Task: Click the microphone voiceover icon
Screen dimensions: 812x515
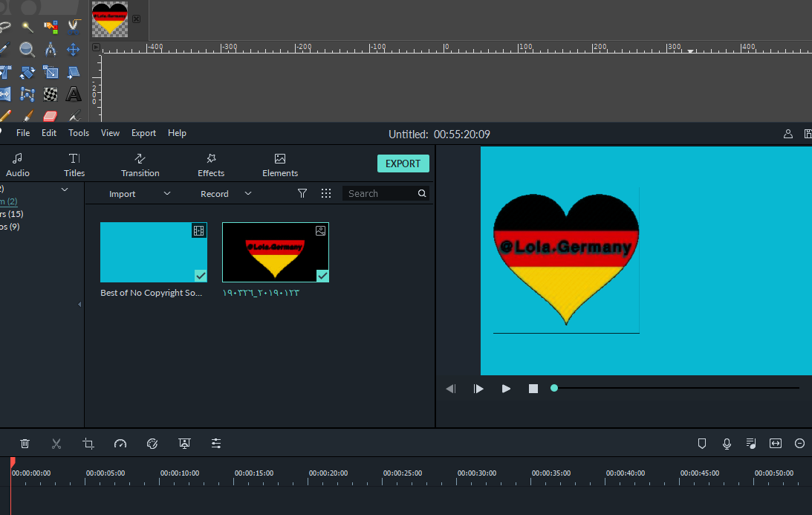Action: [727, 444]
